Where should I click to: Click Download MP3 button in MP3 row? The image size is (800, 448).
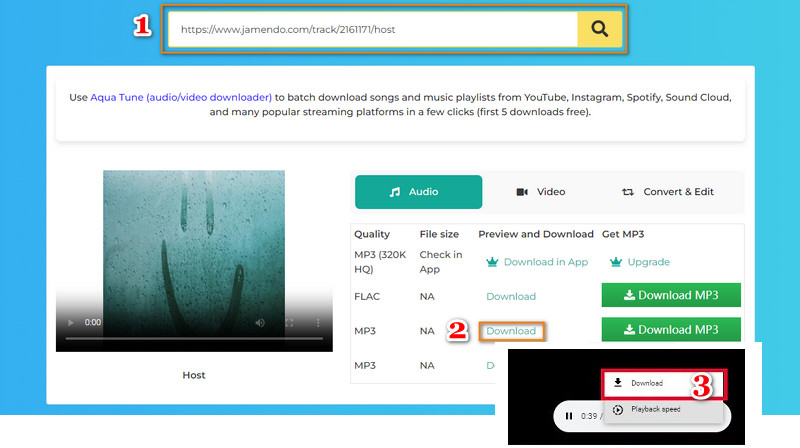pyautogui.click(x=671, y=329)
